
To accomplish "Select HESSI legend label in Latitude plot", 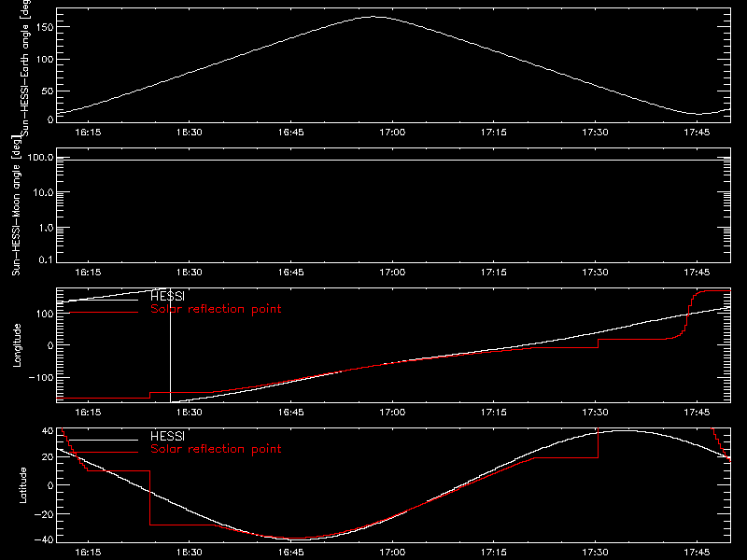I will (x=167, y=436).
